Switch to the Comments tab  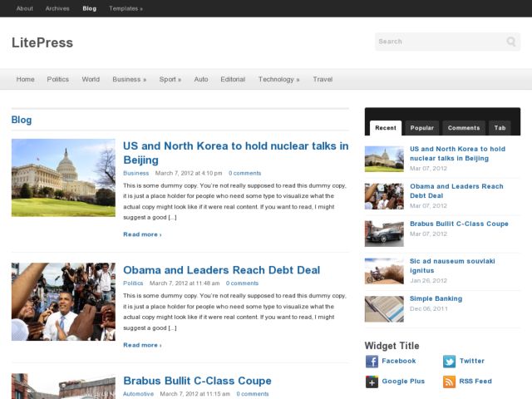point(464,128)
